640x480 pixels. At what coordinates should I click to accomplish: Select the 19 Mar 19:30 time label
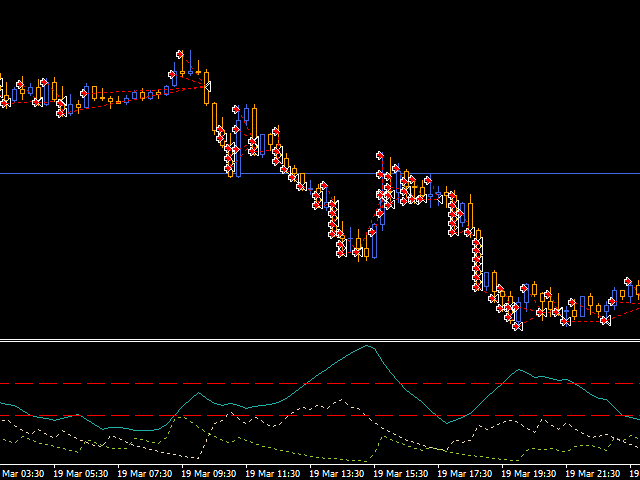point(532,473)
